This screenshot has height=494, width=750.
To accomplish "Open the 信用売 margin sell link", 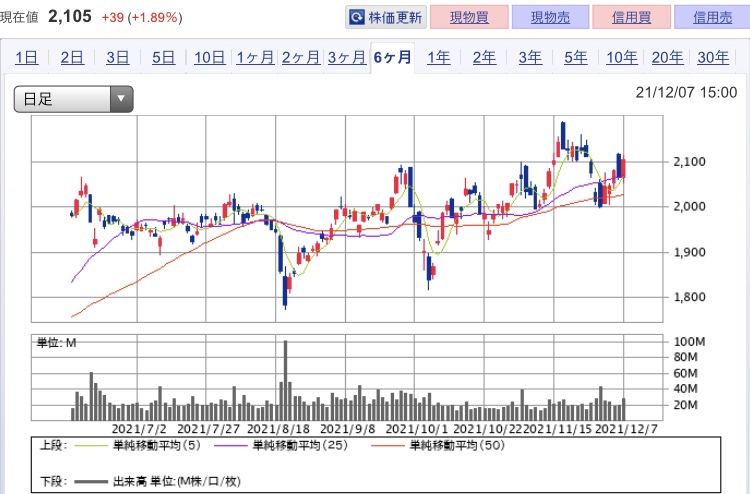I will 712,18.
